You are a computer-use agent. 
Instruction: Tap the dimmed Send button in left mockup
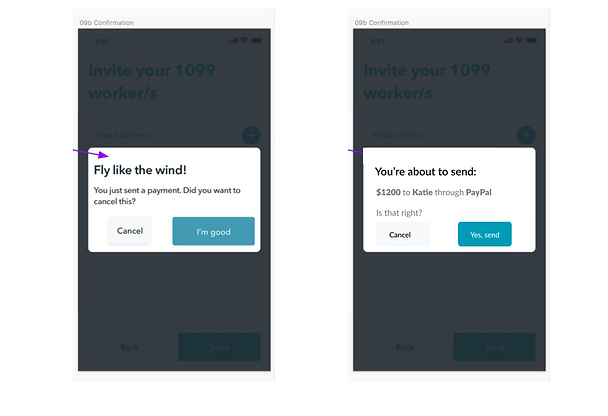click(x=219, y=347)
